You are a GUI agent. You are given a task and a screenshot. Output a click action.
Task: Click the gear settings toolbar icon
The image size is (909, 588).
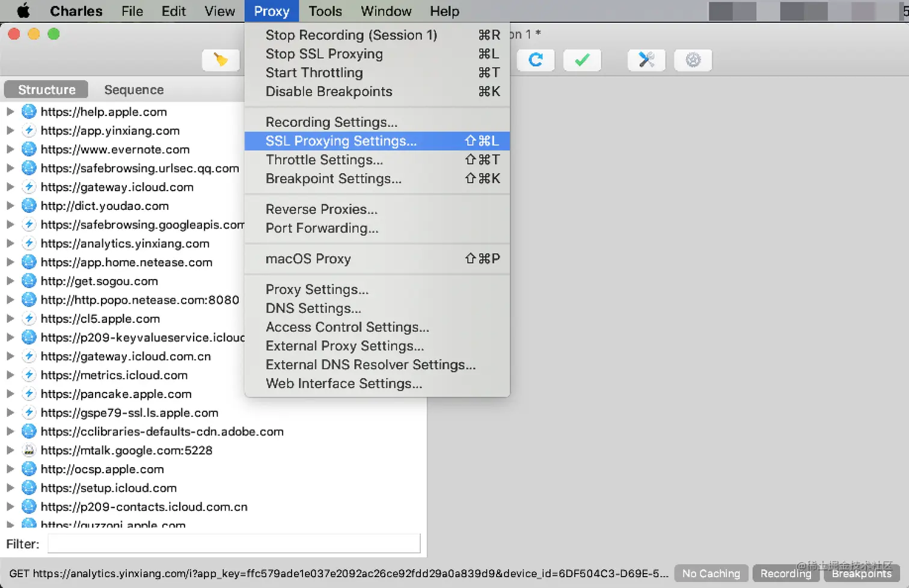click(693, 60)
